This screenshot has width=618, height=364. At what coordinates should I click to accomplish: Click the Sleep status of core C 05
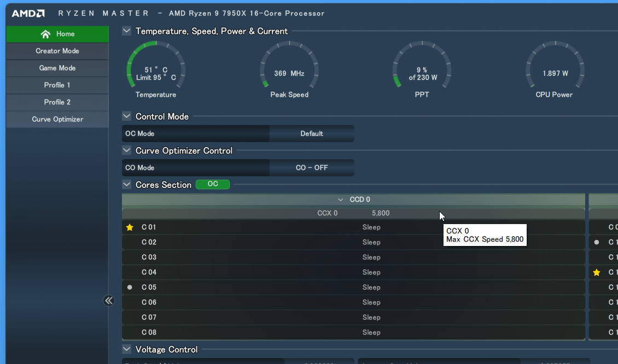click(371, 287)
